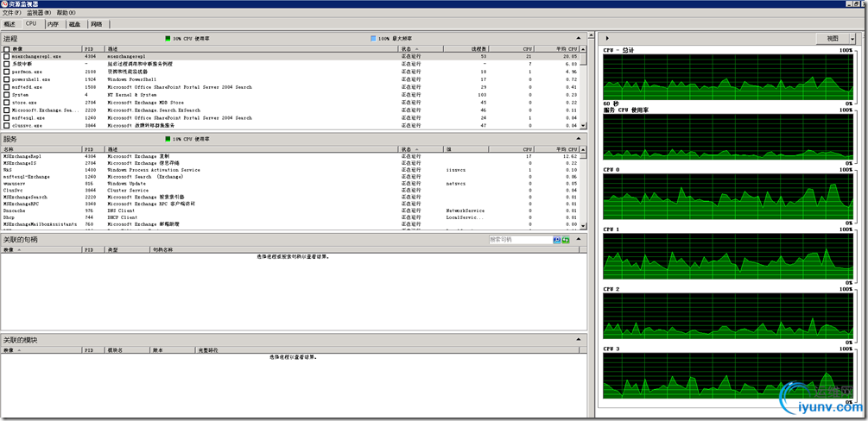Collapse the 关联的模块 section

click(579, 340)
